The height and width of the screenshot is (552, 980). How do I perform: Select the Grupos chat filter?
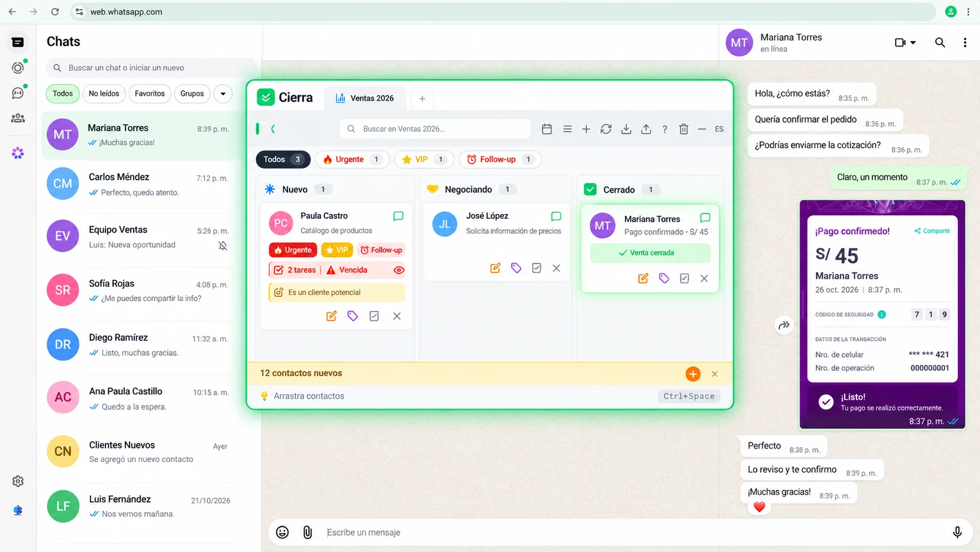(x=192, y=94)
